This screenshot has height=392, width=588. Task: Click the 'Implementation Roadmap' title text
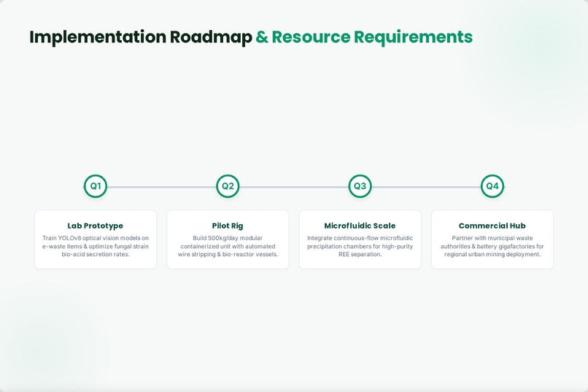point(141,37)
